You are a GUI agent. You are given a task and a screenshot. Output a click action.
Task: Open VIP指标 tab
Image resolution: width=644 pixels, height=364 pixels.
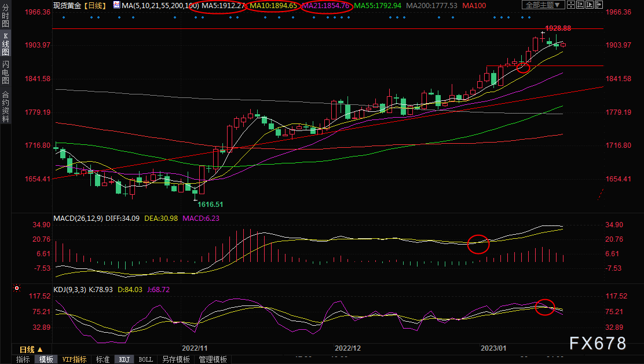coord(74,359)
